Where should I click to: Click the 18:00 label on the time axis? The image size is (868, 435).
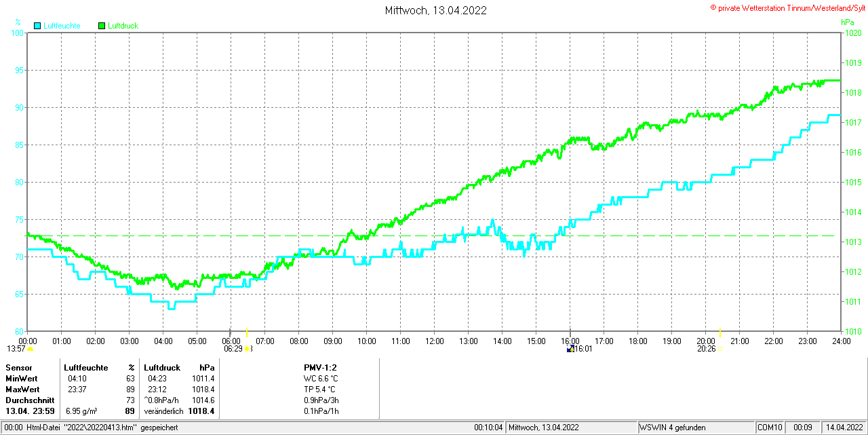[638, 341]
